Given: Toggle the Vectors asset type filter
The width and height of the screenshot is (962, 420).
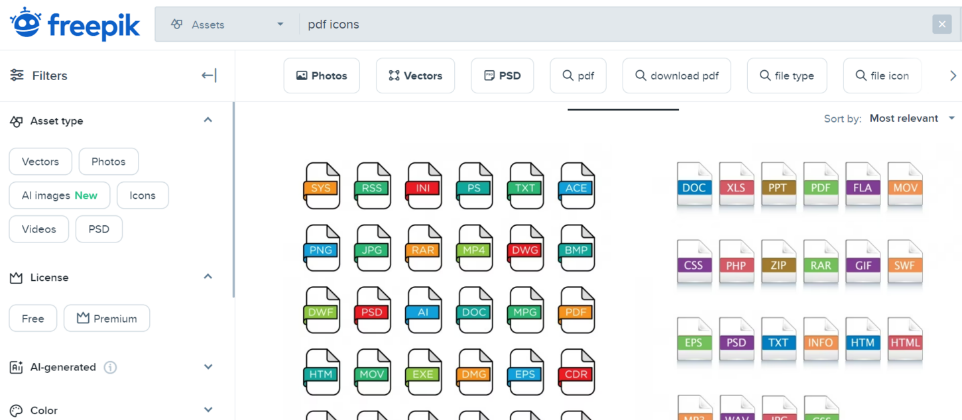Looking at the screenshot, I should (x=41, y=162).
